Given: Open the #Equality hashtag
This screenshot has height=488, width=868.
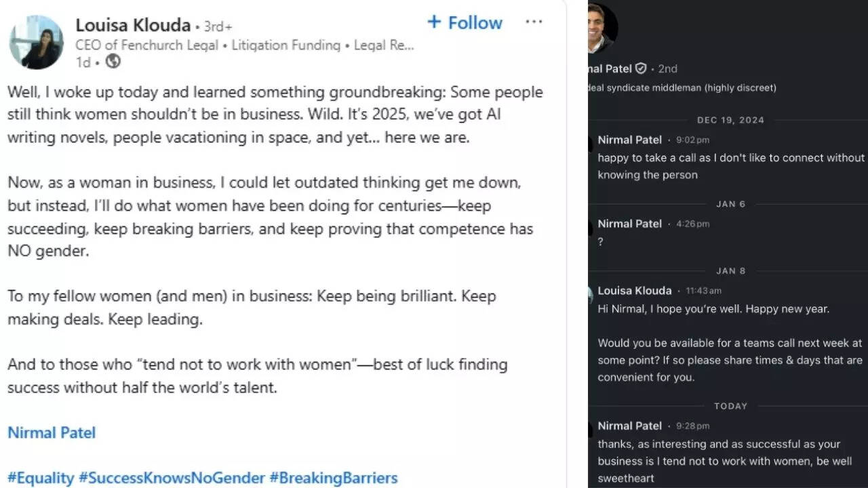Looking at the screenshot, I should coord(40,477).
